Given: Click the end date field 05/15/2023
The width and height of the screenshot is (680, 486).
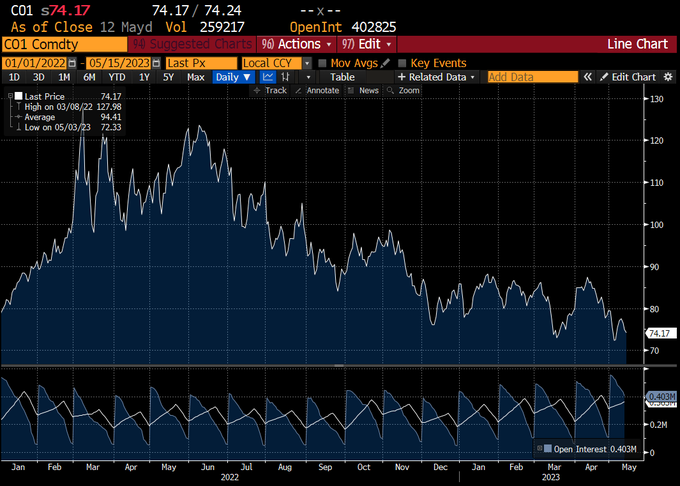Looking at the screenshot, I should coord(119,63).
